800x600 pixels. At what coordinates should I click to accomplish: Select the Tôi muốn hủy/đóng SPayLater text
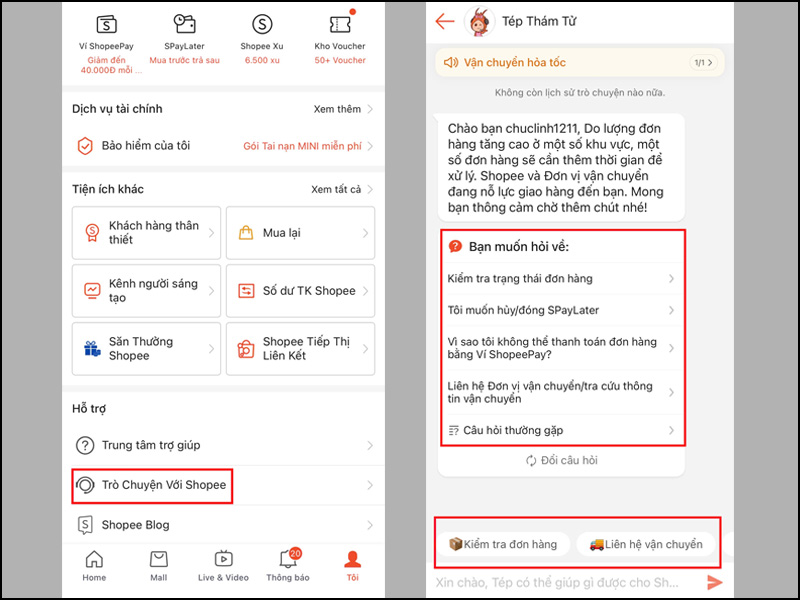click(523, 310)
